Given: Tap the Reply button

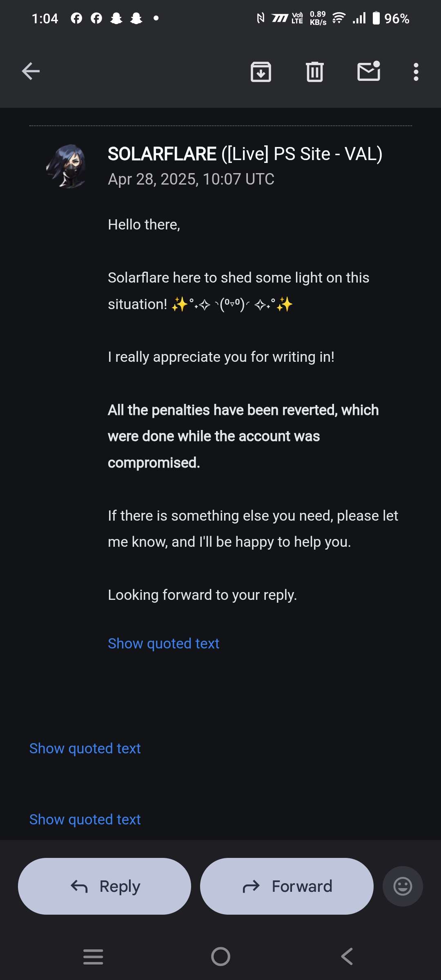Looking at the screenshot, I should click(105, 886).
